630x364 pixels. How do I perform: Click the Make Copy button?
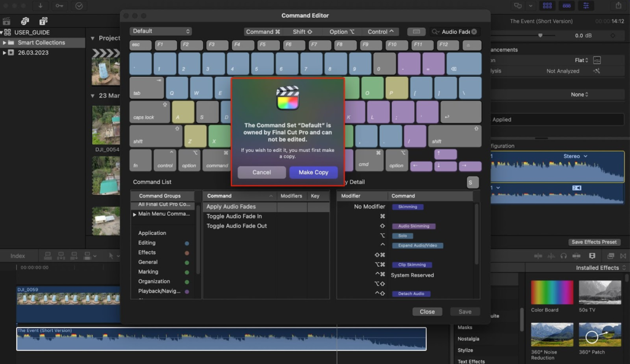click(x=313, y=172)
